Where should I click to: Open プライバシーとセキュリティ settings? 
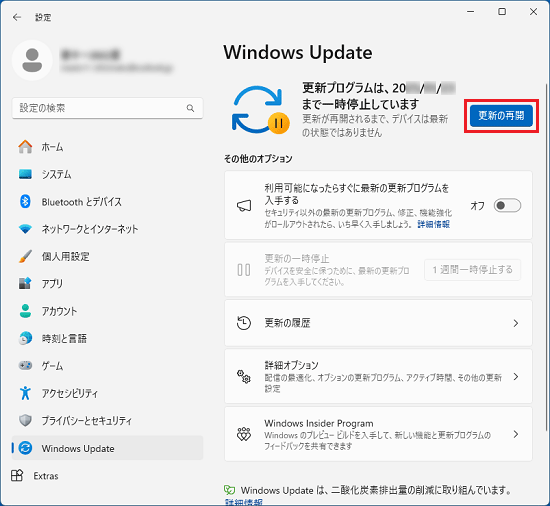(x=107, y=420)
